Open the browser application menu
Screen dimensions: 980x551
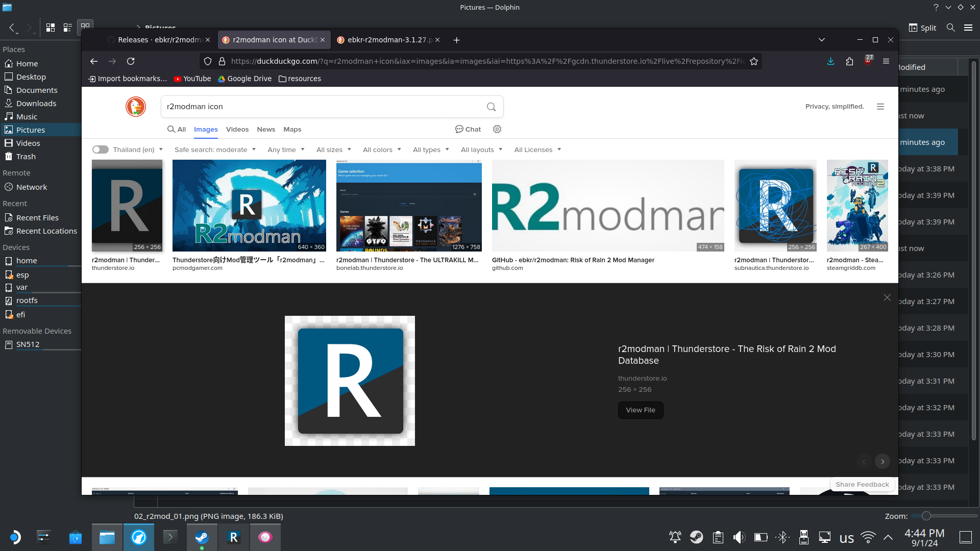[886, 61]
